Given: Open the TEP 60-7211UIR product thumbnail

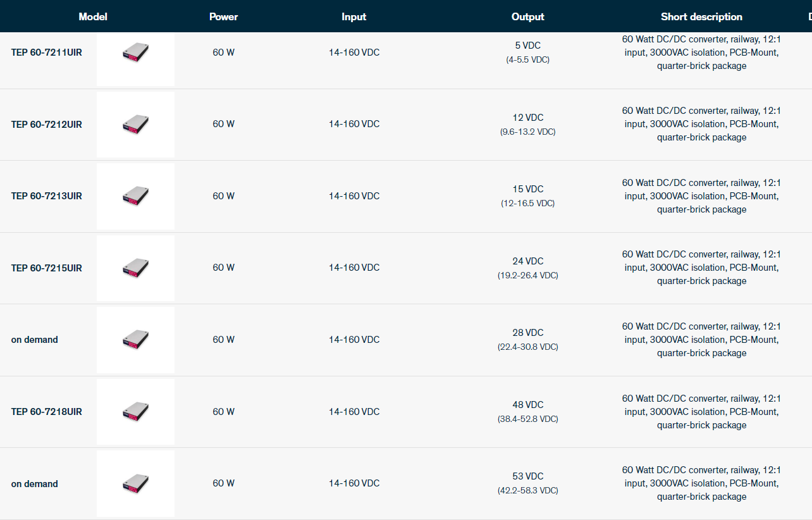Looking at the screenshot, I should point(135,53).
